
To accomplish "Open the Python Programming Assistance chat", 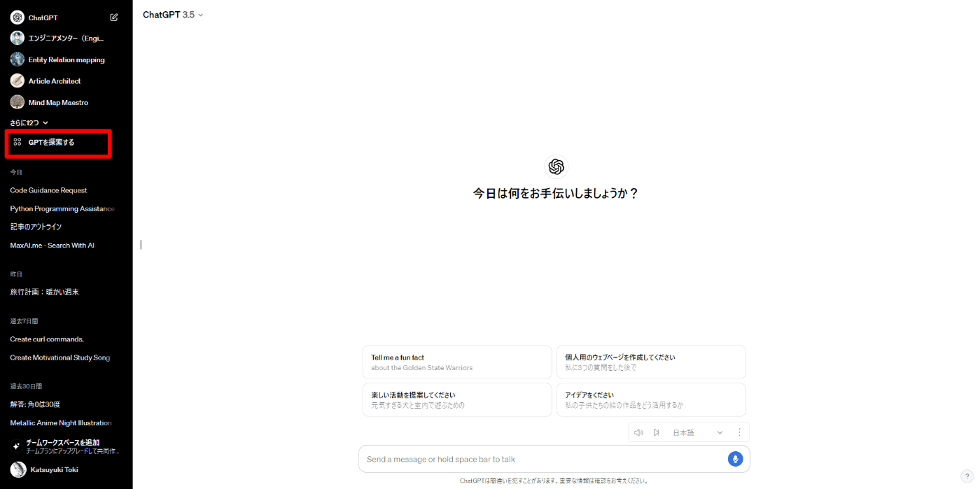I will click(62, 208).
